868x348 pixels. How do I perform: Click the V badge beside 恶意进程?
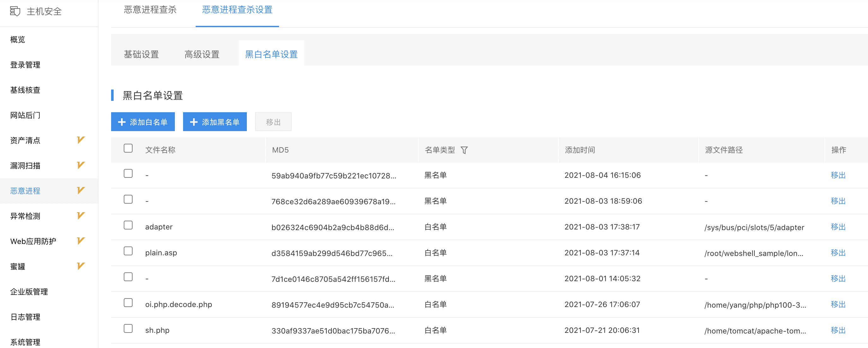click(x=80, y=190)
